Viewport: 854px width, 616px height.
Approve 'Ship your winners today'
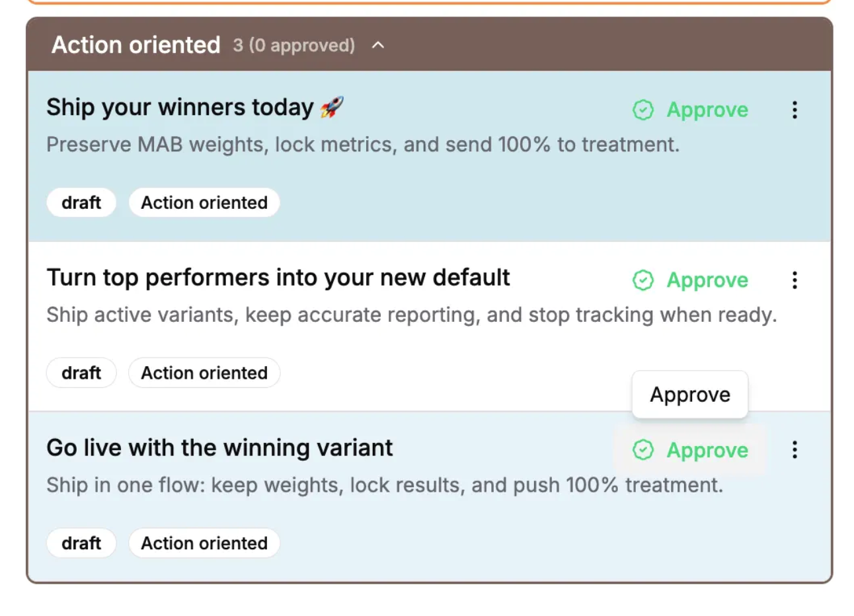pos(707,110)
